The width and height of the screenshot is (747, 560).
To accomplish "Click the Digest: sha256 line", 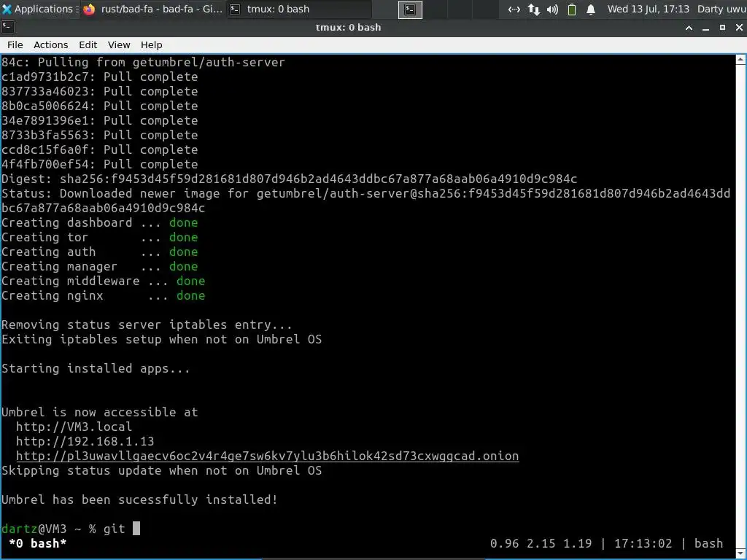I will 289,179.
